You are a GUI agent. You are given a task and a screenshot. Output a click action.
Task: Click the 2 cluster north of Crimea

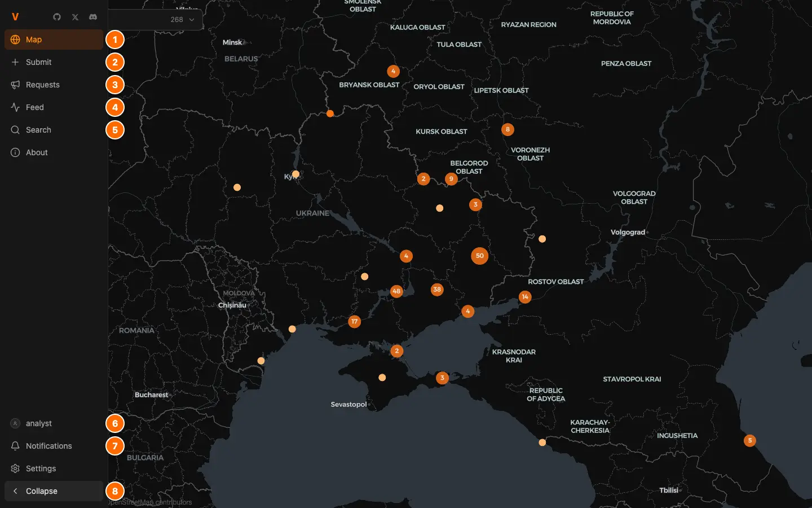pyautogui.click(x=397, y=351)
